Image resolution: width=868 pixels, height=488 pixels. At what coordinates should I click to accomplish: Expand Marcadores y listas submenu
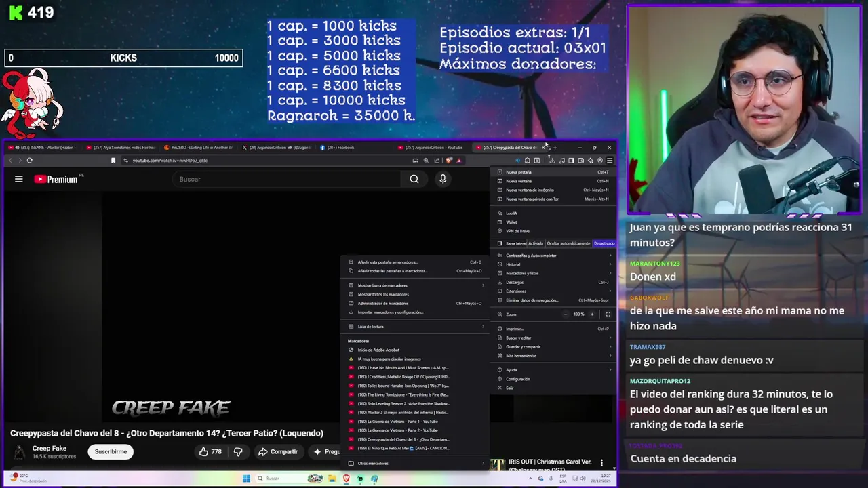[554, 273]
